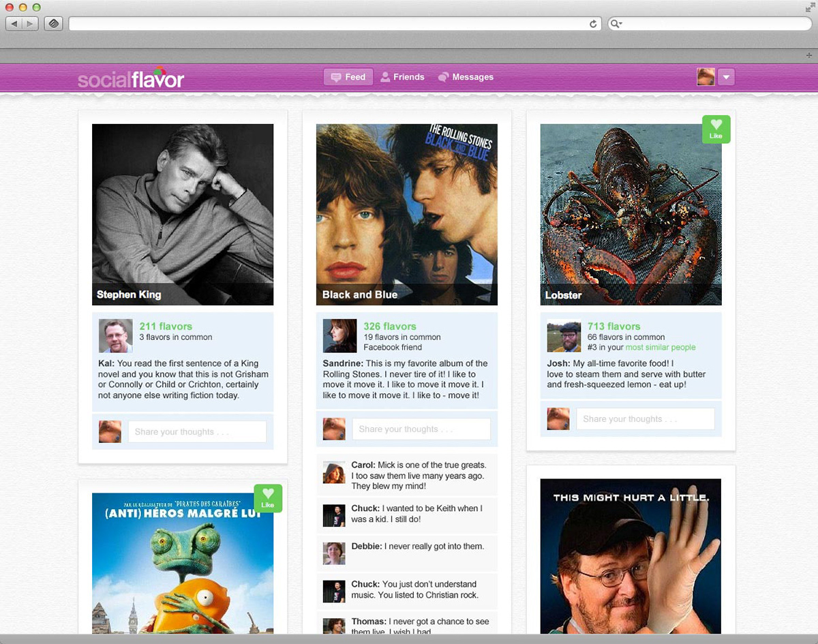The height and width of the screenshot is (644, 818).
Task: Click '3 flavors in common' text
Action: click(176, 337)
